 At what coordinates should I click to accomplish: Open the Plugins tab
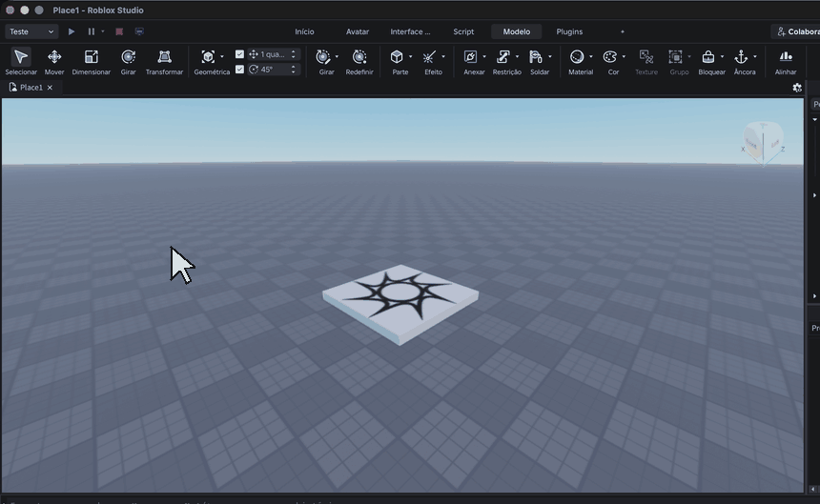click(569, 31)
